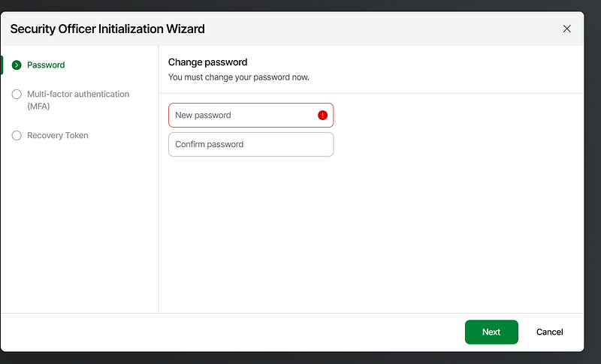Screen dimensions: 601x364
Task: Click the red error icon in New password
Action: [323, 116]
